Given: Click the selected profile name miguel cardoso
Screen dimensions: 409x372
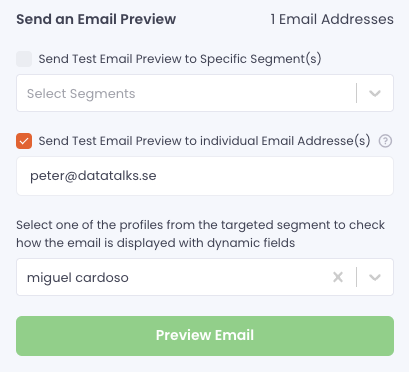Looking at the screenshot, I should pyautogui.click(x=78, y=278).
